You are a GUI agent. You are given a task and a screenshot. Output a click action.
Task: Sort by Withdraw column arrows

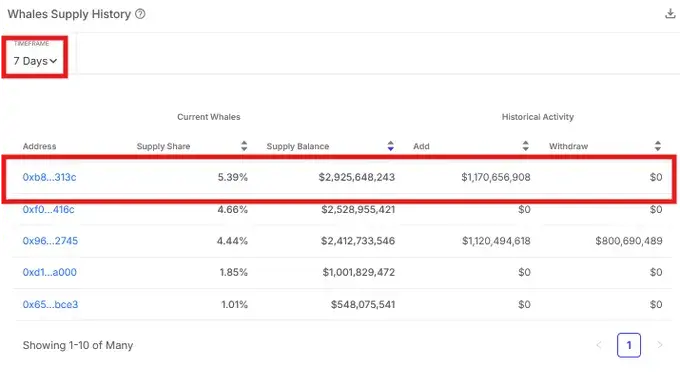pyautogui.click(x=658, y=146)
